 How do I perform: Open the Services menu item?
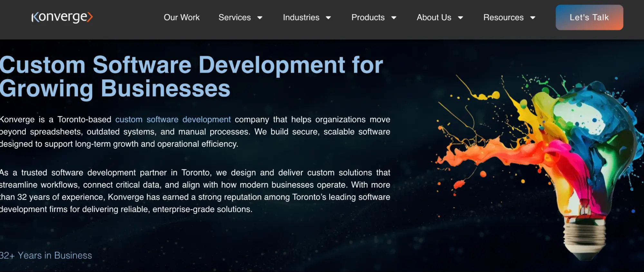[x=235, y=17]
